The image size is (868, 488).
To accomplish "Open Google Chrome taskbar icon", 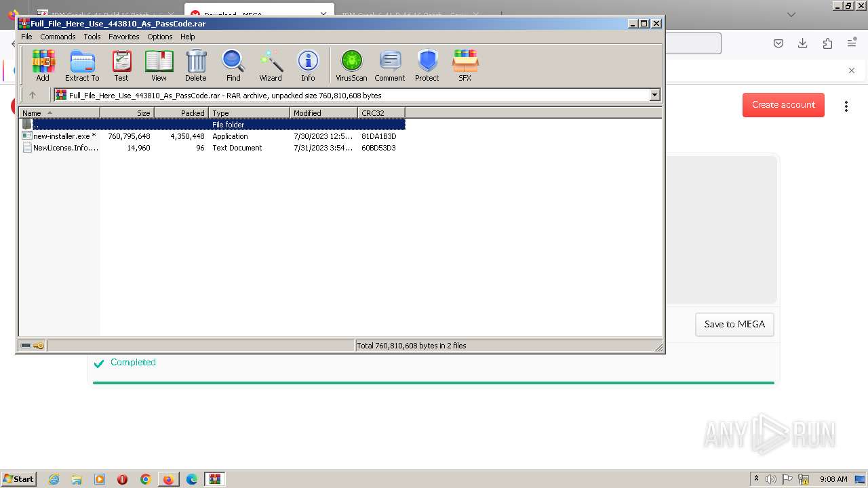I will (145, 479).
